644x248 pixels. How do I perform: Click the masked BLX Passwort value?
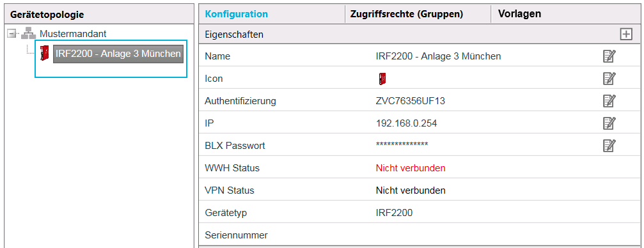click(402, 144)
